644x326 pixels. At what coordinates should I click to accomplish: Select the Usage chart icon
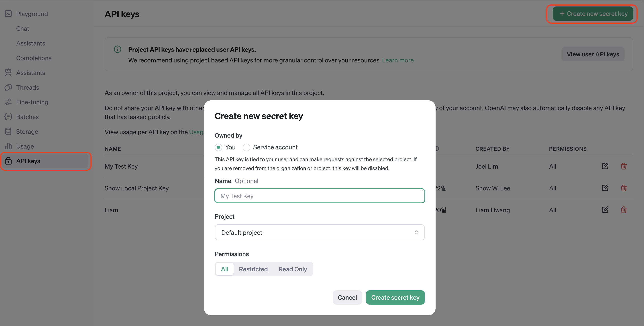[x=8, y=146]
